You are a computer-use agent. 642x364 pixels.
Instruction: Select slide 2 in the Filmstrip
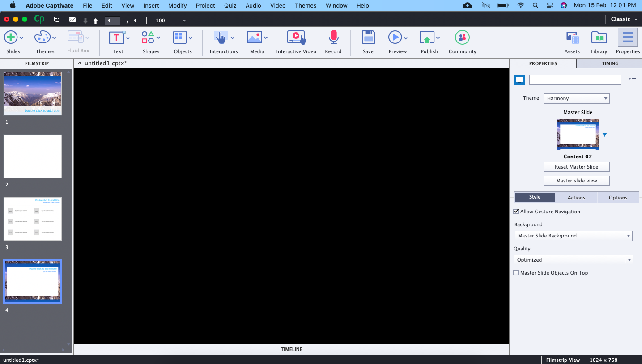coord(32,156)
